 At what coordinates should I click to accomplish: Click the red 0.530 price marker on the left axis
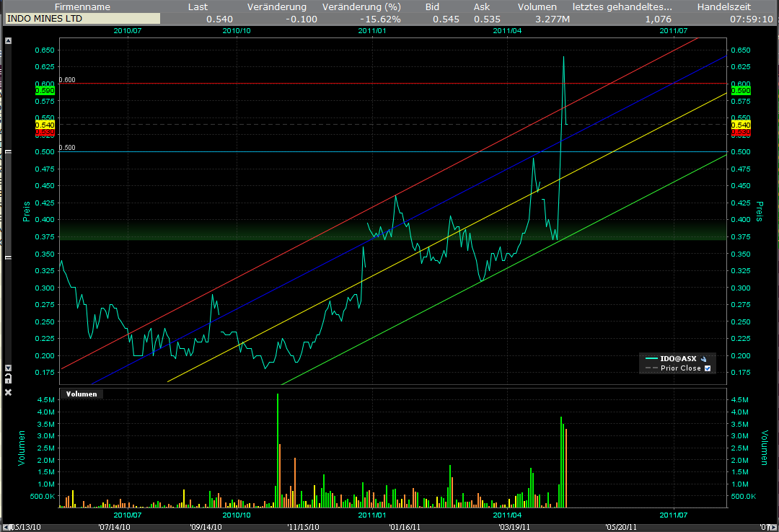pos(45,132)
